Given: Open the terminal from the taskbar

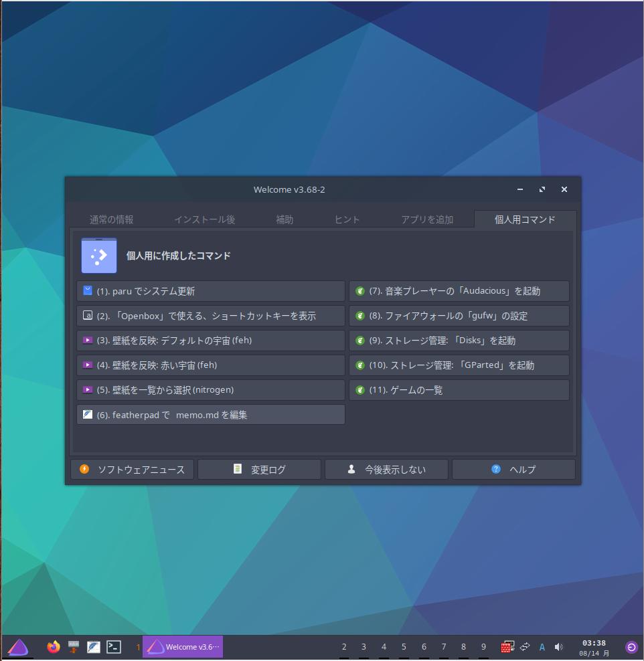Looking at the screenshot, I should coord(114,647).
